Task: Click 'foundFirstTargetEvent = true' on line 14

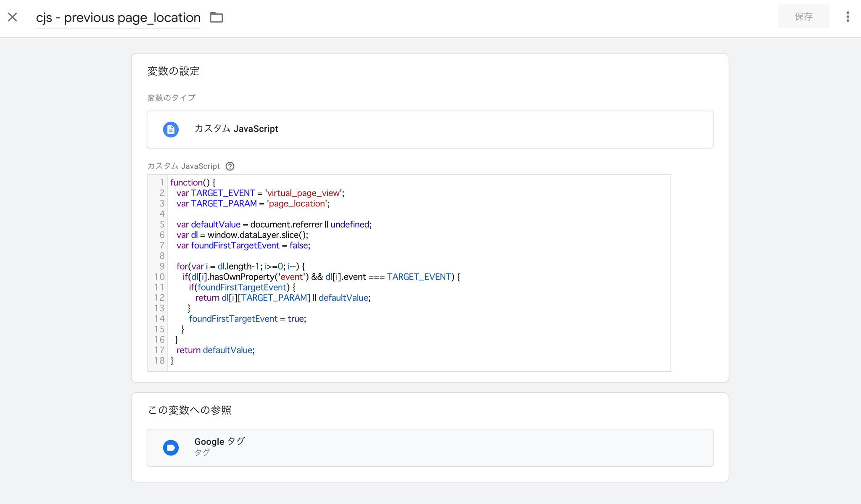Action: click(x=248, y=319)
